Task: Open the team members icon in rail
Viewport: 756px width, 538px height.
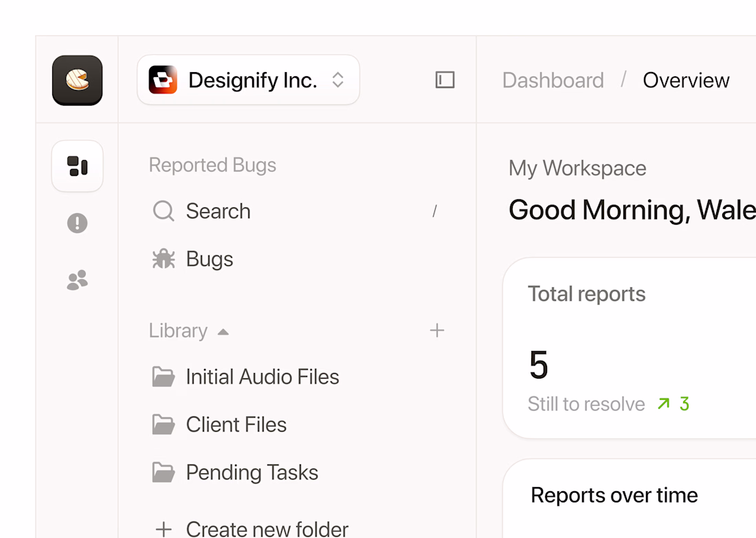Action: click(x=77, y=280)
